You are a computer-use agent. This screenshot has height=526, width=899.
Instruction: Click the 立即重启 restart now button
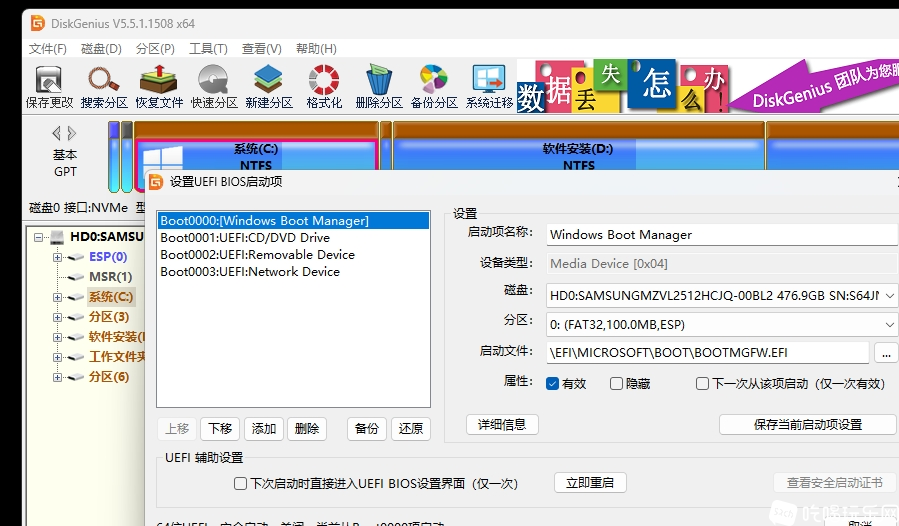point(590,483)
